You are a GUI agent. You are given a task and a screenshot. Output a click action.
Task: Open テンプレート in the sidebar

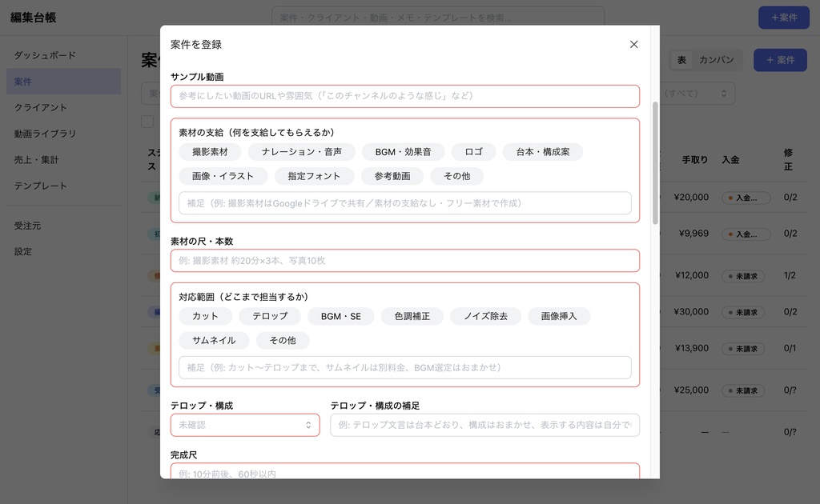coord(63,186)
